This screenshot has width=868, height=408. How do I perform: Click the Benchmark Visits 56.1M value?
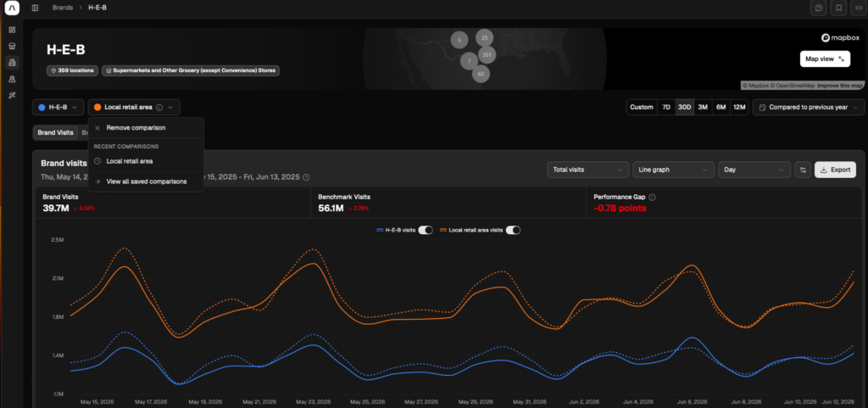click(x=331, y=208)
